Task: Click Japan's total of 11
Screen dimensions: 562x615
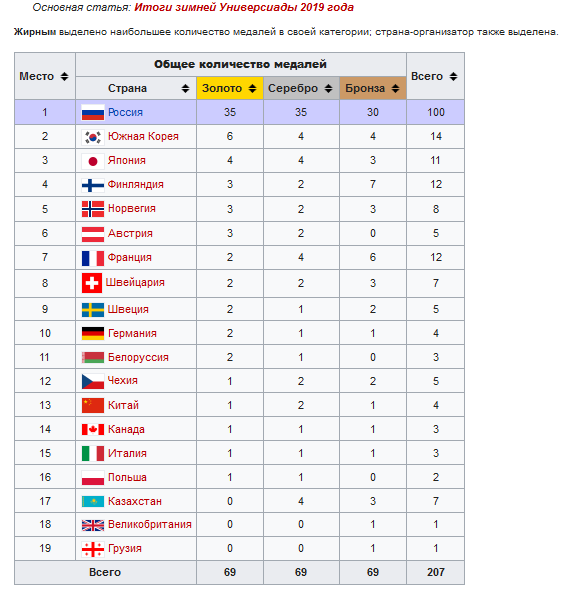Action: pos(435,160)
